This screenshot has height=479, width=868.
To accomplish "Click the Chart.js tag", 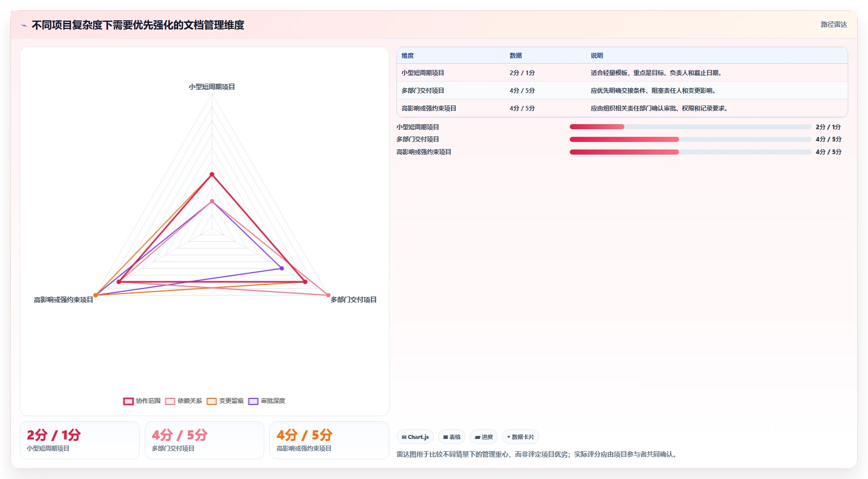I will [x=415, y=437].
